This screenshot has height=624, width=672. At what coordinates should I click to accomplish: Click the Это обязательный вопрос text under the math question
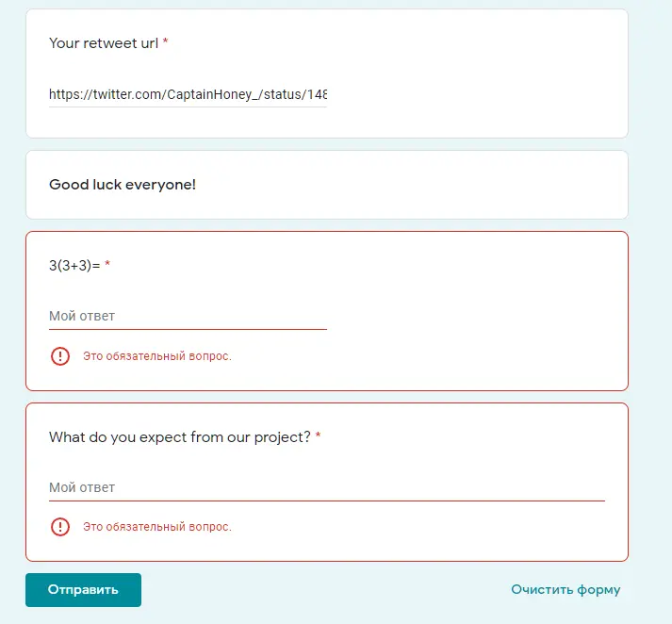(x=157, y=356)
